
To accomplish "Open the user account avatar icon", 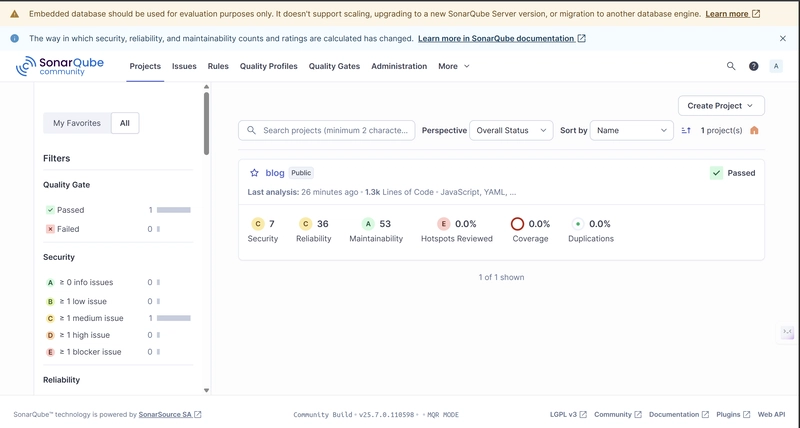I will tap(776, 66).
